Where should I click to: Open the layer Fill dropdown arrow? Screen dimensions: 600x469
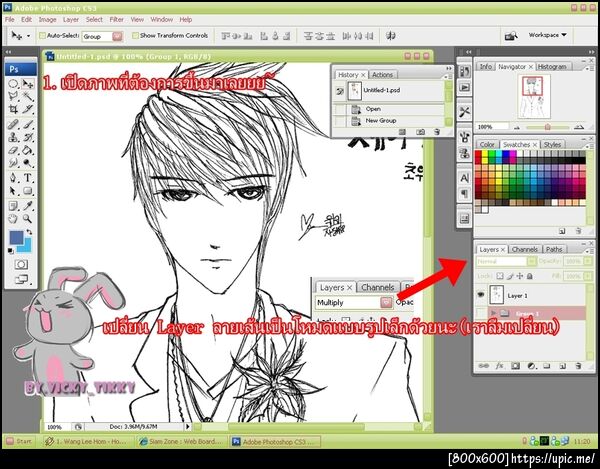click(588, 276)
